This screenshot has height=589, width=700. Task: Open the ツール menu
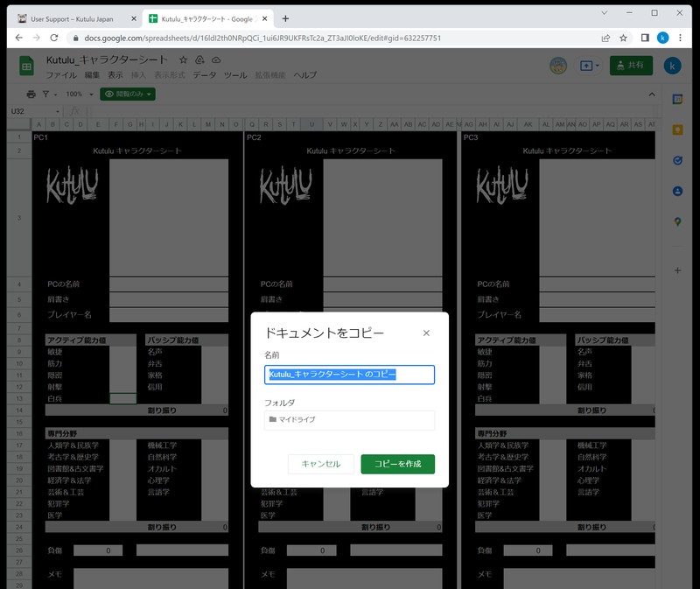235,75
